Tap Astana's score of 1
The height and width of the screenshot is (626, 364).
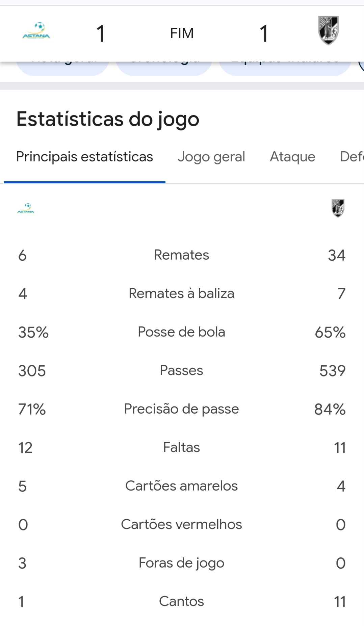point(101,34)
